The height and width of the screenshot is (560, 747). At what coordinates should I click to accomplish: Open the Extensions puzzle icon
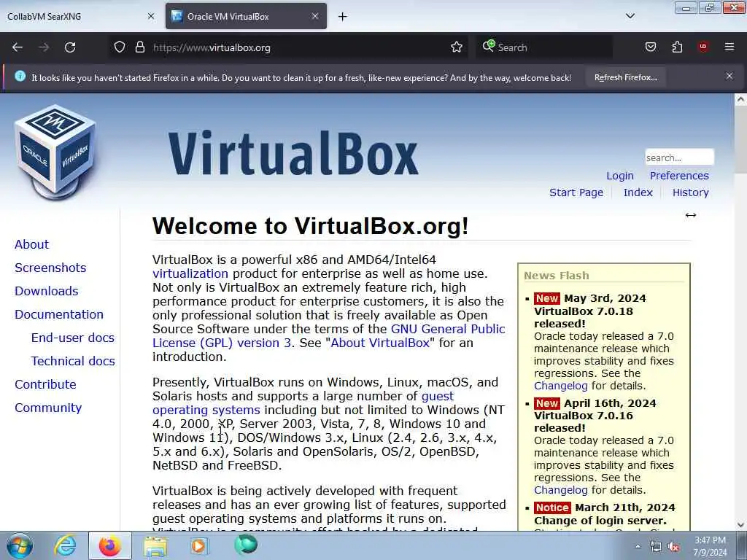677,47
